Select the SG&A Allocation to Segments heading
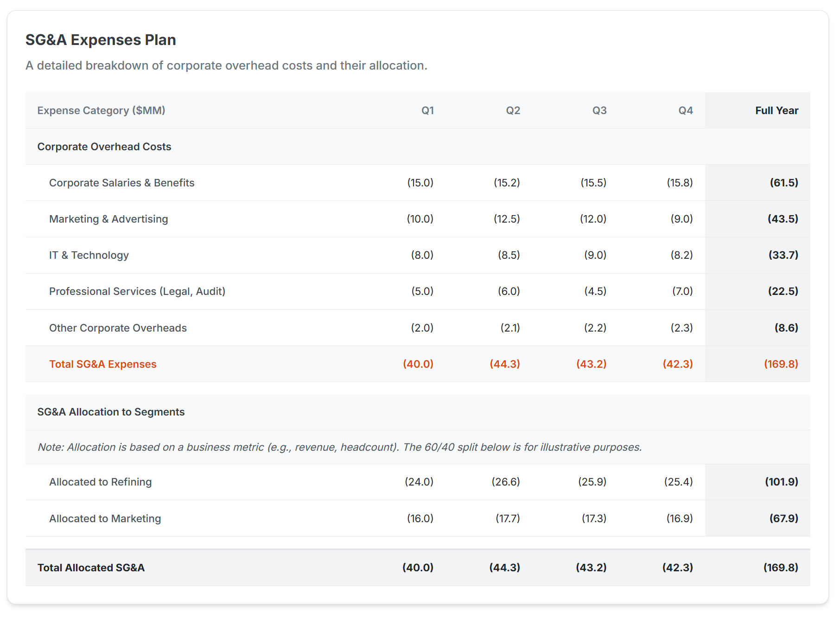Screen dimensions: 840x620 point(111,412)
